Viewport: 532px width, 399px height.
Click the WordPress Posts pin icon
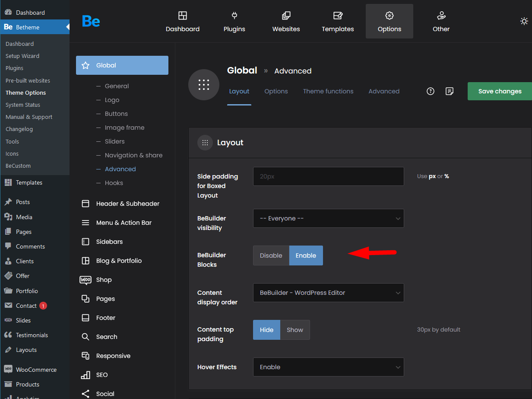(x=8, y=202)
